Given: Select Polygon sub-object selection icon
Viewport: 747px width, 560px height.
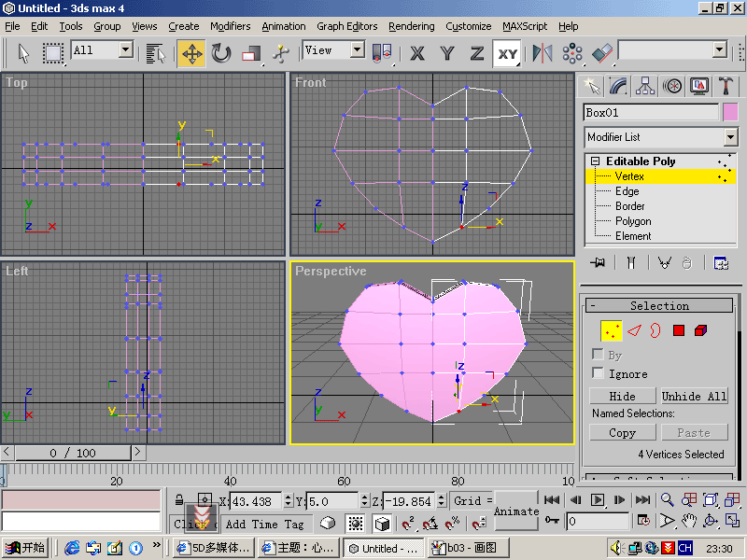Looking at the screenshot, I should coord(679,330).
